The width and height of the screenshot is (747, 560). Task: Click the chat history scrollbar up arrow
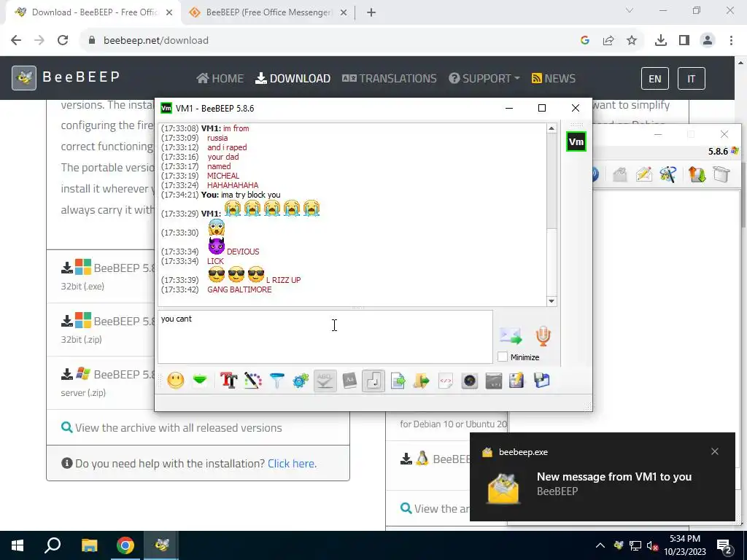[x=551, y=128]
